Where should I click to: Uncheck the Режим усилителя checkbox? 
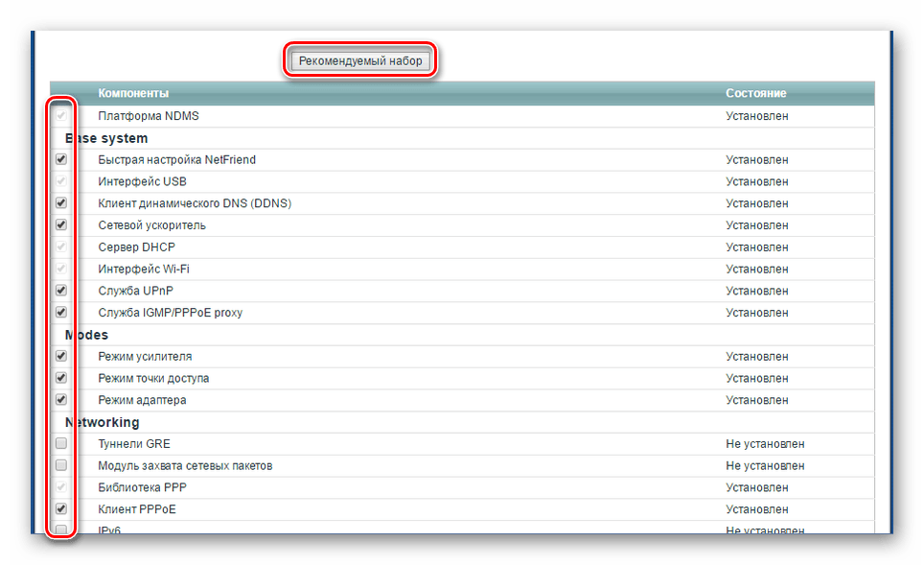point(61,356)
